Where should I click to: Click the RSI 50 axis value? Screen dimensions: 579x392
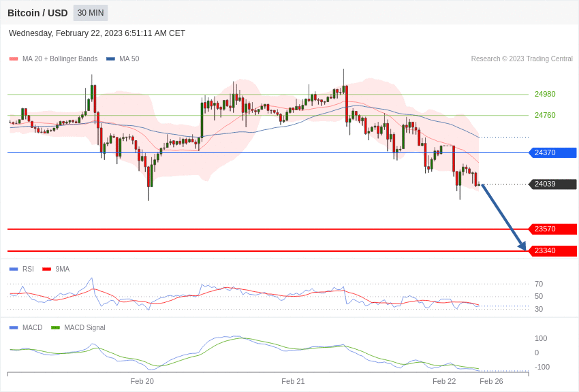coord(539,296)
